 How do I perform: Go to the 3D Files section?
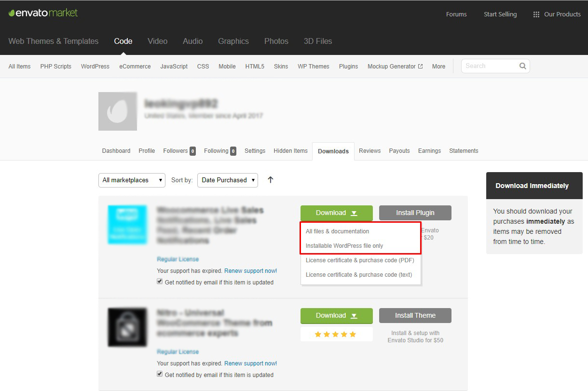click(x=318, y=41)
